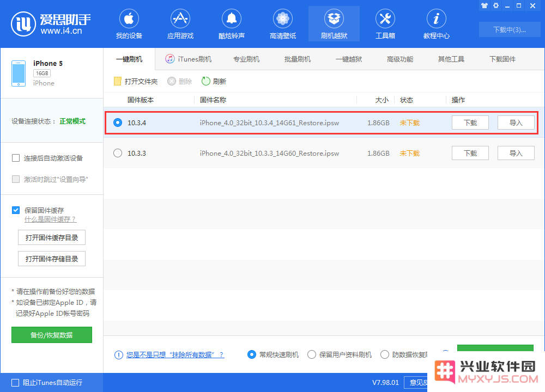Open the 什么是固件缓存？ help link

[50, 219]
